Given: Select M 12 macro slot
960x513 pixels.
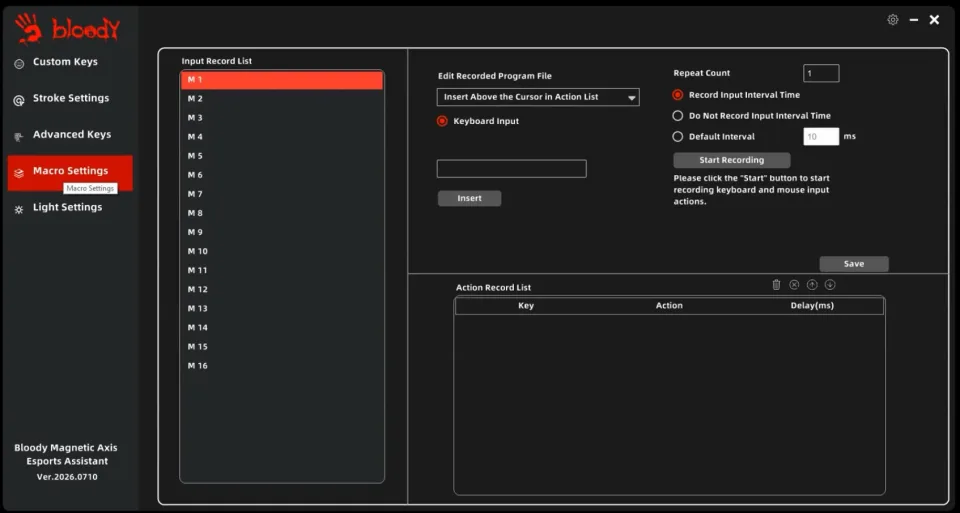Looking at the screenshot, I should pyautogui.click(x=282, y=289).
